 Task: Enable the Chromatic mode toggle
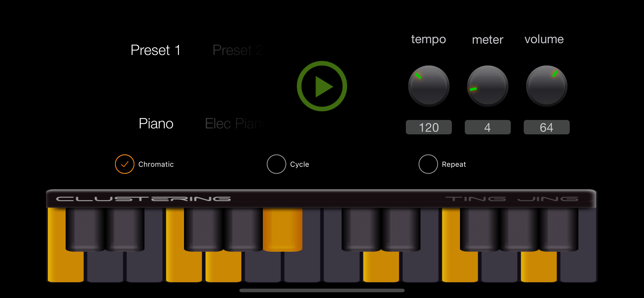coord(124,164)
